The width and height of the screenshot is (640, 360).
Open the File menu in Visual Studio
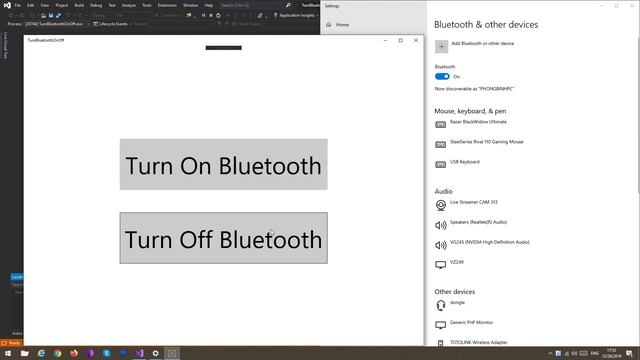(18, 5)
